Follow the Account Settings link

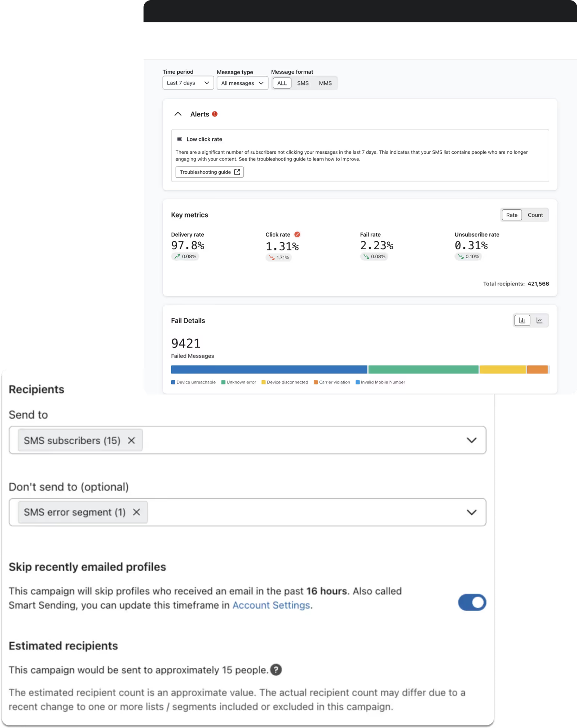pos(271,605)
